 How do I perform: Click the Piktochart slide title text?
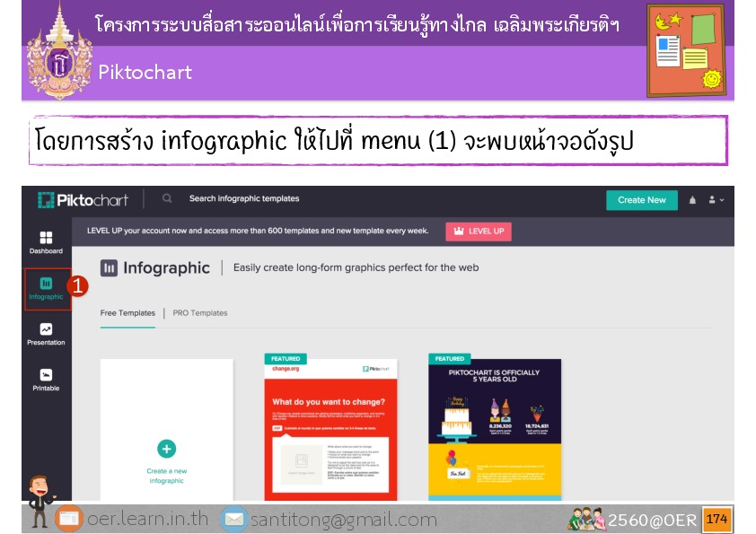pos(145,73)
